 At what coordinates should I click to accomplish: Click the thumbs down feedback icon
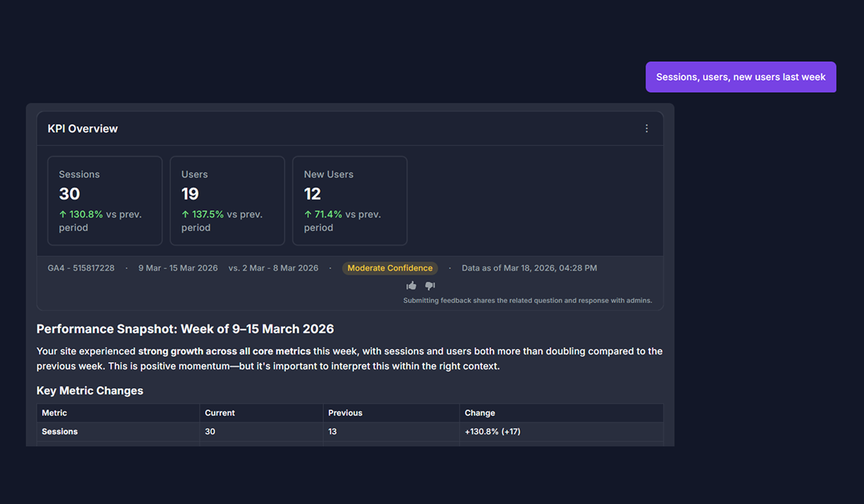click(x=430, y=286)
